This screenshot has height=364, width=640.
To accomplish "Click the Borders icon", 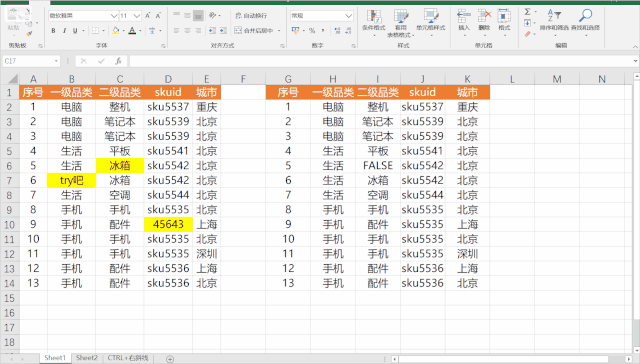I will (x=95, y=31).
